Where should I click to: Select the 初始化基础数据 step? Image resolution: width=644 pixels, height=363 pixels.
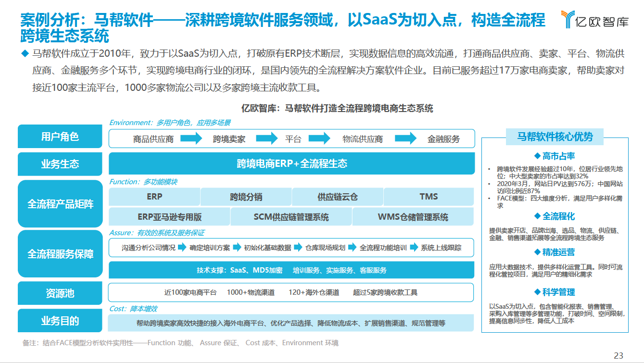pos(267,248)
